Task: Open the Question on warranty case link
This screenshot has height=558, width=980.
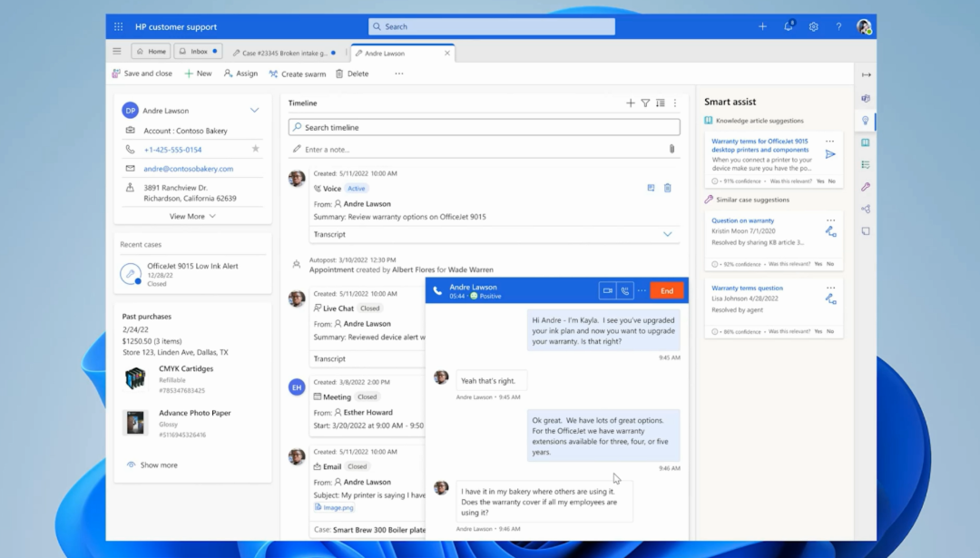Action: [x=742, y=220]
